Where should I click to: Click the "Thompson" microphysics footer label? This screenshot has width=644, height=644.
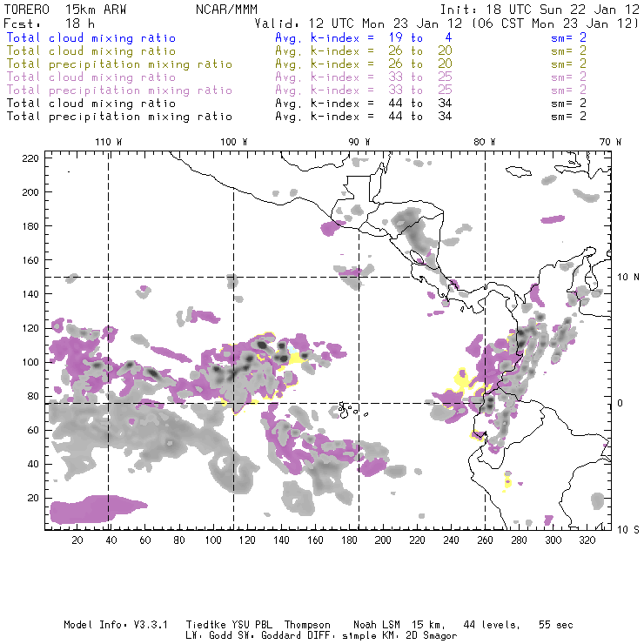(307, 626)
